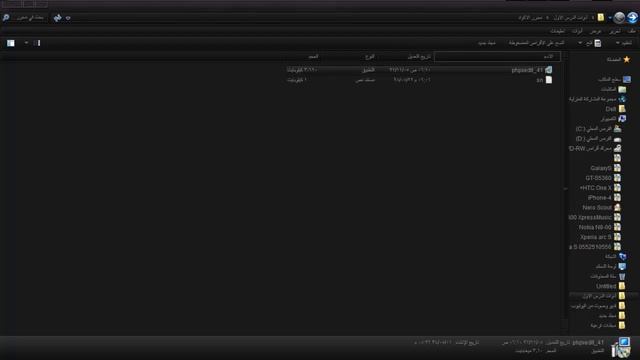Image resolution: width=640 pixels, height=360 pixels.
Task: Open the view options dropdown arrow
Action: click(x=26, y=43)
